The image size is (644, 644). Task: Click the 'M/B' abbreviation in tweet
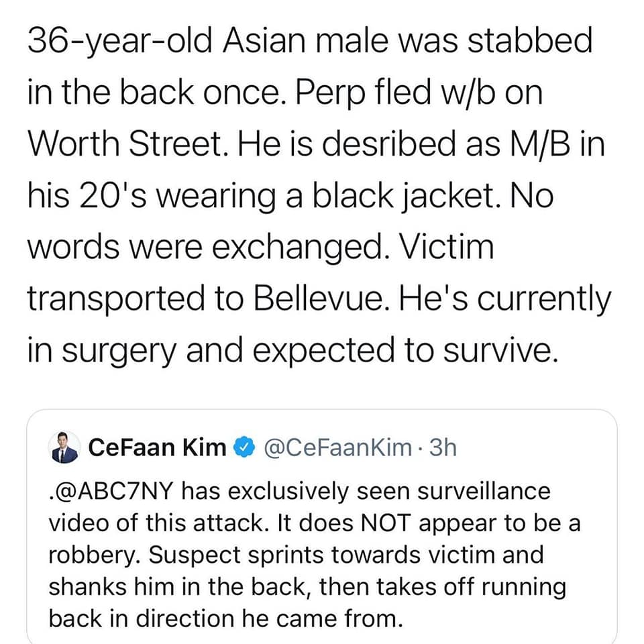(539, 144)
